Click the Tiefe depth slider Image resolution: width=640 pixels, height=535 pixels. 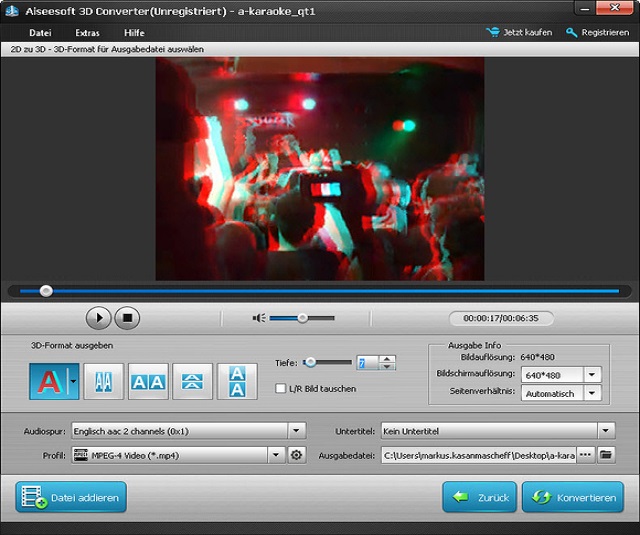tap(328, 362)
